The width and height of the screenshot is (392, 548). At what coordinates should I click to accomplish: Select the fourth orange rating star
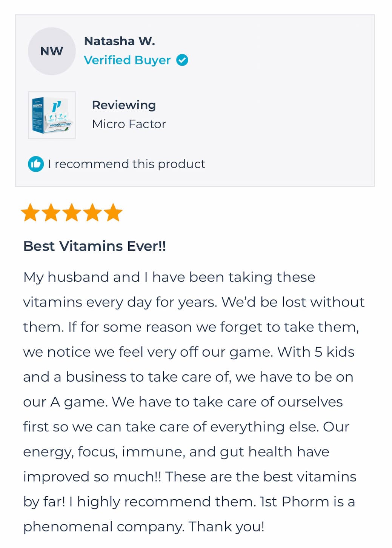(92, 212)
